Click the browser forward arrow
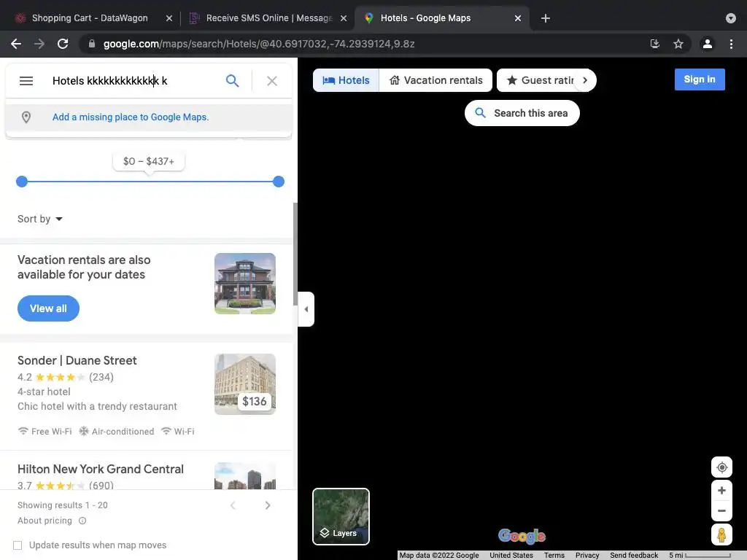Viewport: 747px width, 560px height. point(39,44)
